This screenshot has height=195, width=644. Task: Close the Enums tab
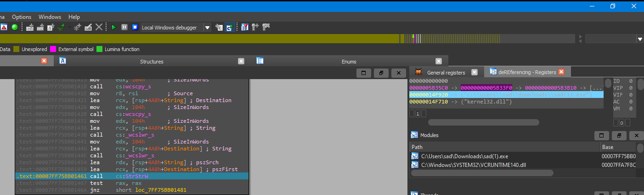tap(438, 61)
